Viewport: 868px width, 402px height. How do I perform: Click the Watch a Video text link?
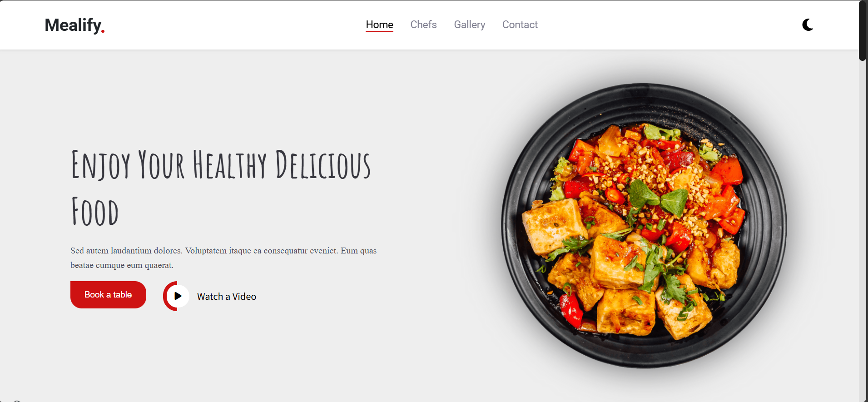click(x=227, y=297)
